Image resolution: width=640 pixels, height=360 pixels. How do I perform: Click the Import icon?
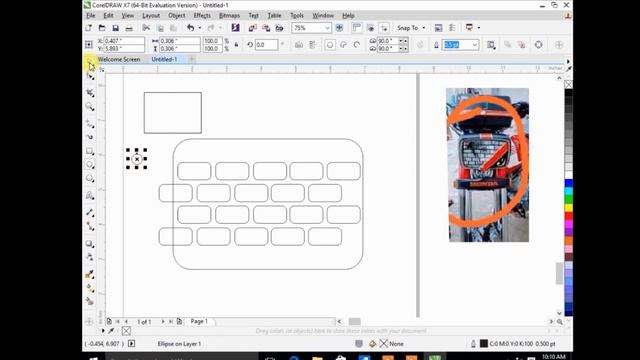pyautogui.click(x=253, y=28)
